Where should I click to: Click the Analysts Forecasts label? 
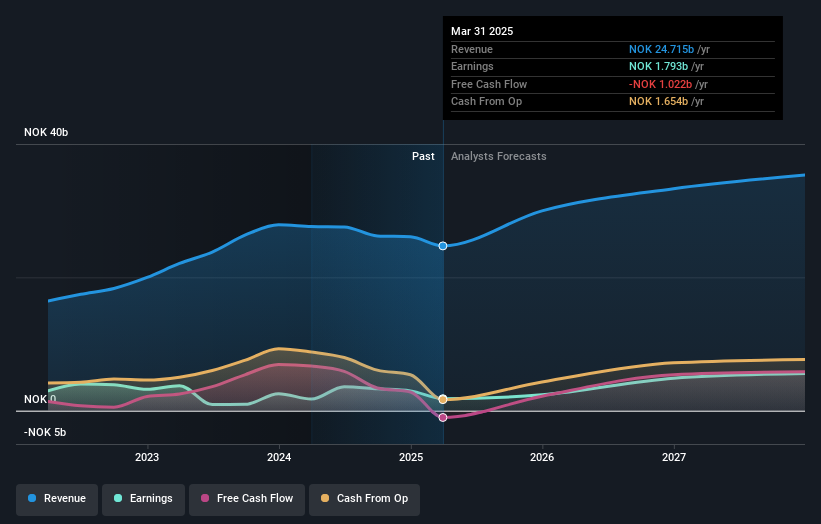coord(498,157)
